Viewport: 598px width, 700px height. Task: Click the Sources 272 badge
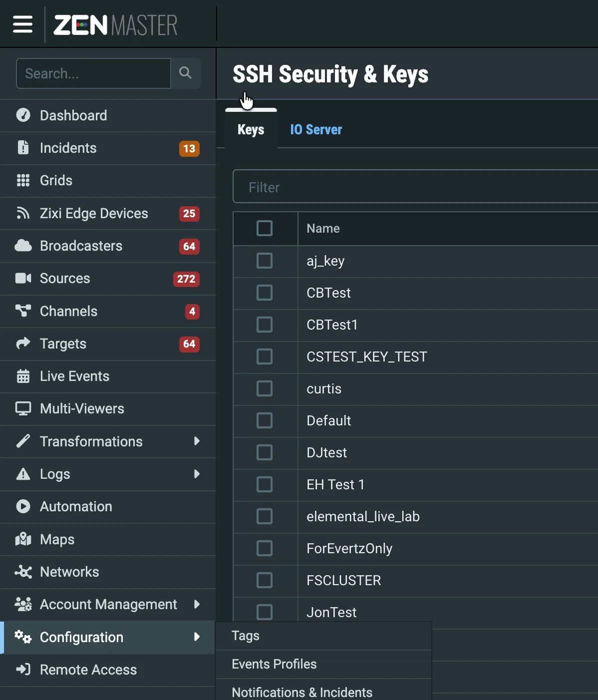[x=186, y=279]
